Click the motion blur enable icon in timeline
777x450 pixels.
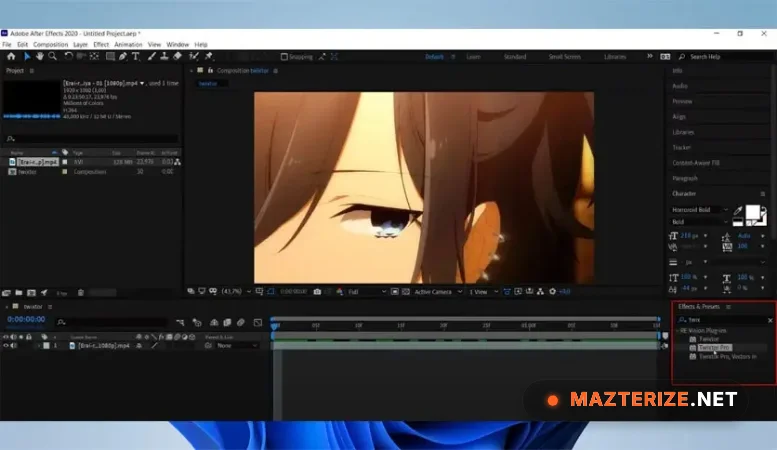click(241, 323)
